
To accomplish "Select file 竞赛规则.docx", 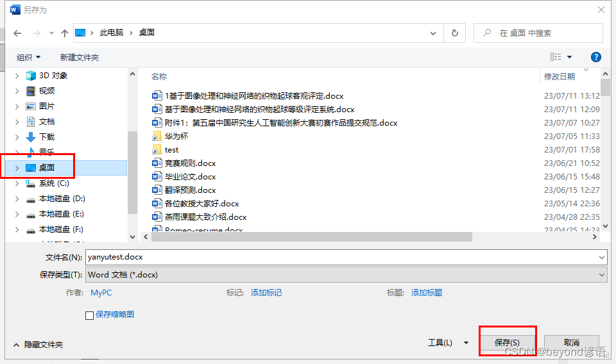I will (190, 163).
